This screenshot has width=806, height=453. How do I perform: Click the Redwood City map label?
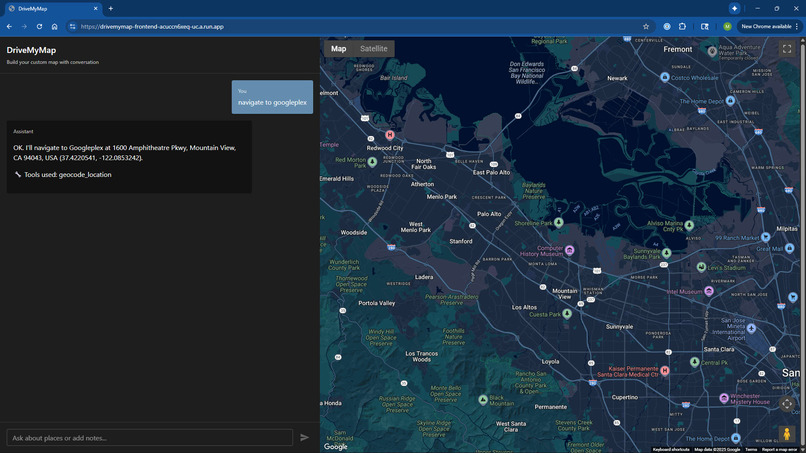[x=384, y=148]
